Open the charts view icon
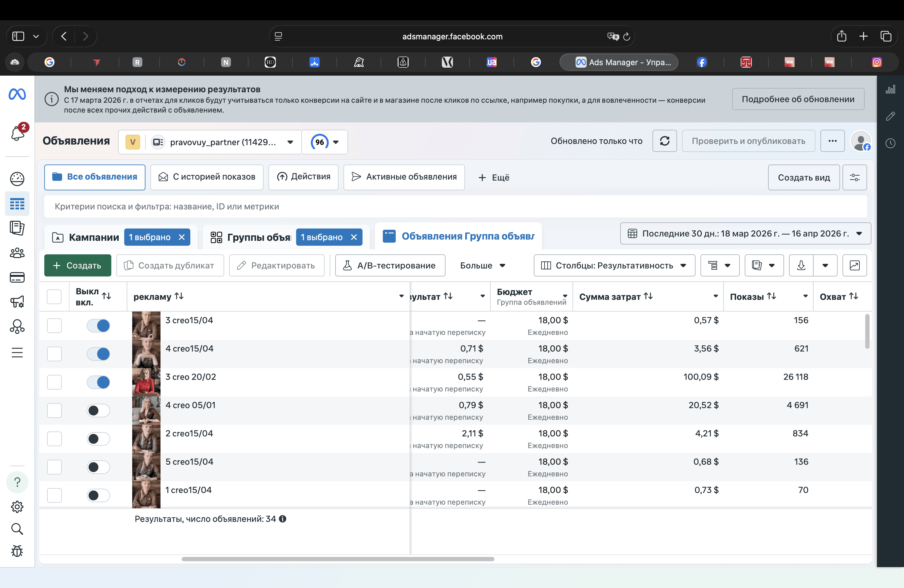The width and height of the screenshot is (904, 588). click(854, 265)
